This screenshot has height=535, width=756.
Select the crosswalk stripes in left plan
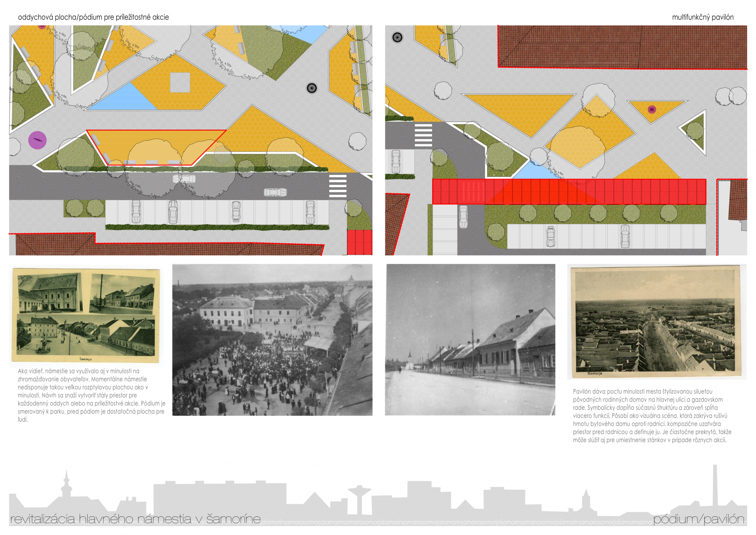coord(338,186)
